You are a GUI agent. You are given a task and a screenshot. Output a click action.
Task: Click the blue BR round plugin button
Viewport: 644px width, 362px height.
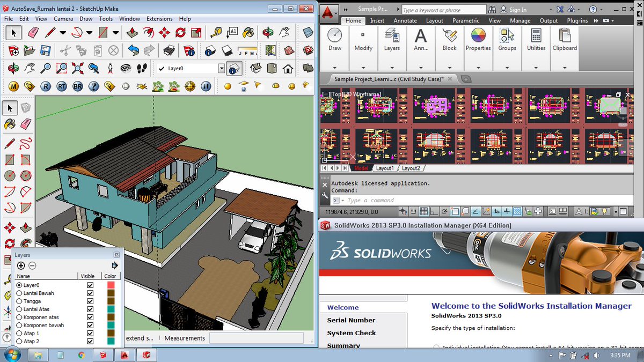click(78, 86)
